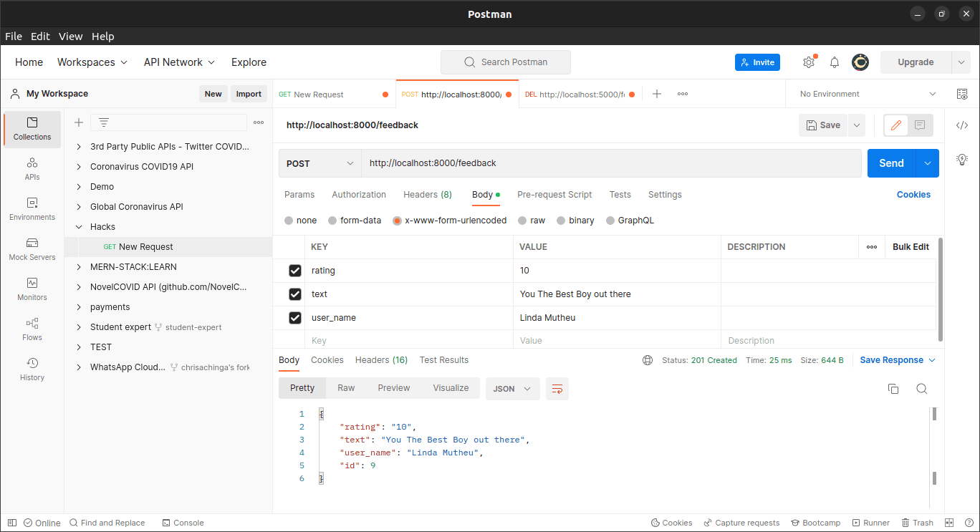Viewport: 980px width, 532px height.
Task: Open the Flows sidebar icon
Action: (32, 329)
